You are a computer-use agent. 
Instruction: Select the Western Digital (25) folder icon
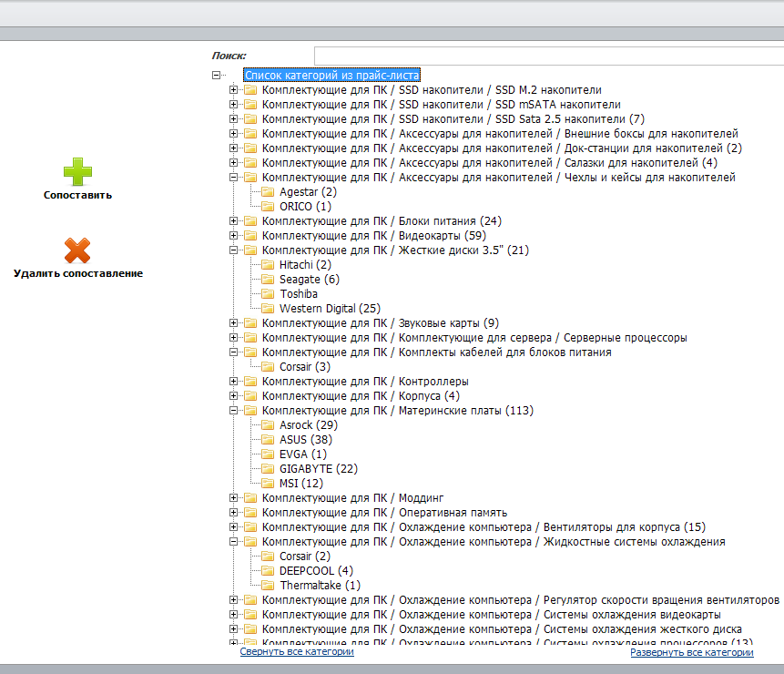click(x=268, y=309)
